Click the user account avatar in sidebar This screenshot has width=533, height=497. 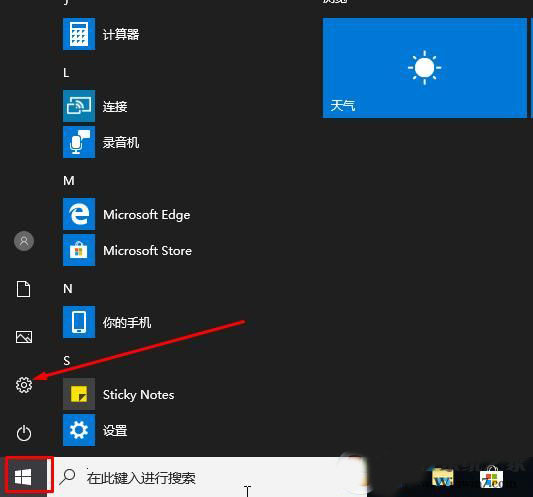tap(24, 241)
